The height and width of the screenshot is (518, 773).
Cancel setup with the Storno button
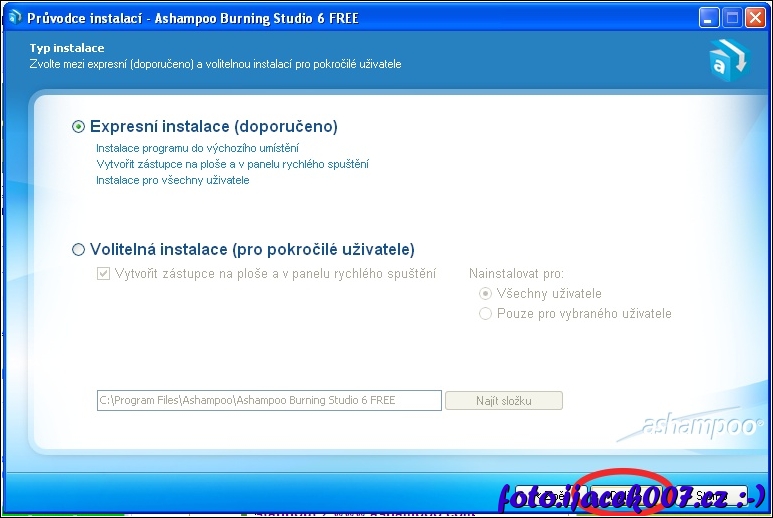pos(710,495)
